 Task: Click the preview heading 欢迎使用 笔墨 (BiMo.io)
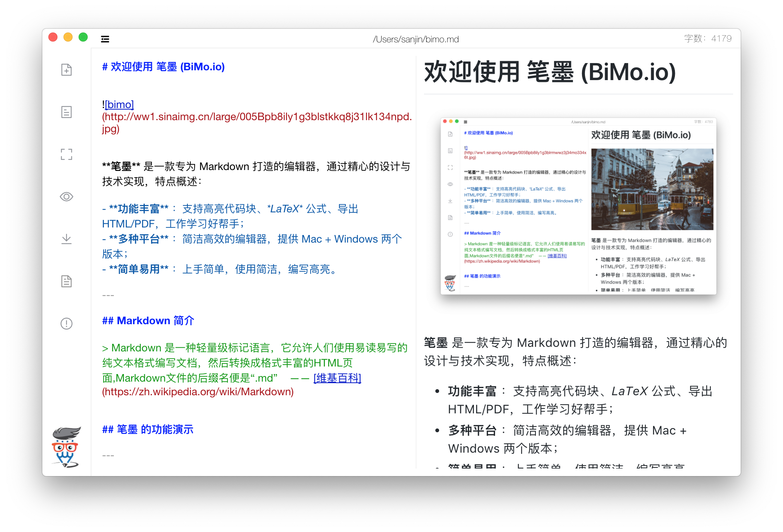point(550,72)
